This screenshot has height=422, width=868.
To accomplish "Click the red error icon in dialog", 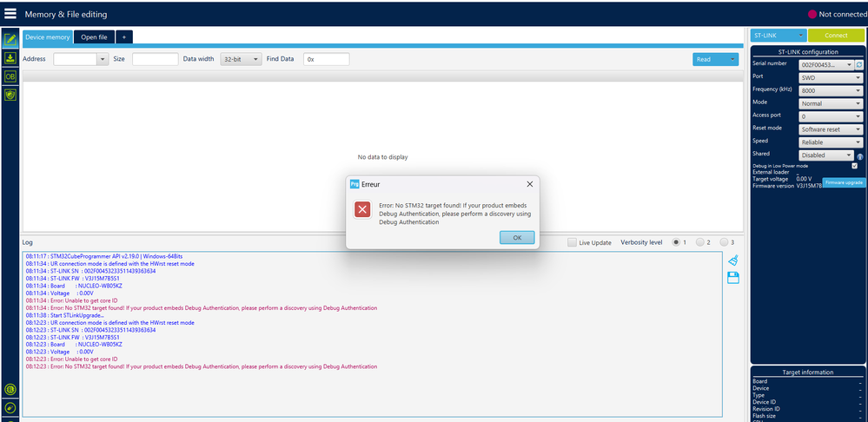I will pos(362,209).
